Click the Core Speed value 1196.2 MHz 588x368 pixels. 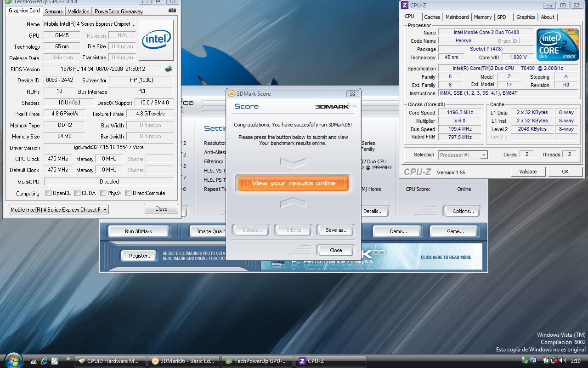pos(460,113)
